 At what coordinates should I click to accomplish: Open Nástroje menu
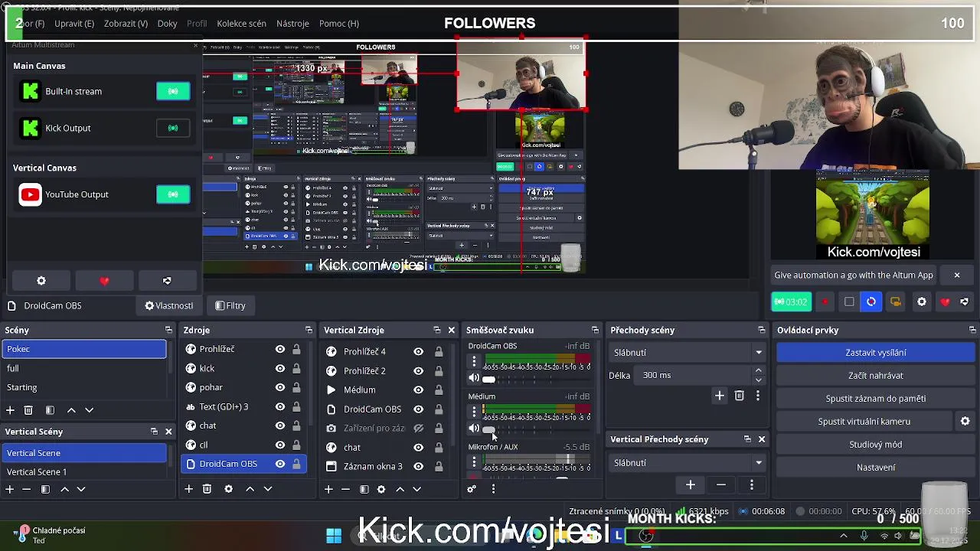coord(292,23)
